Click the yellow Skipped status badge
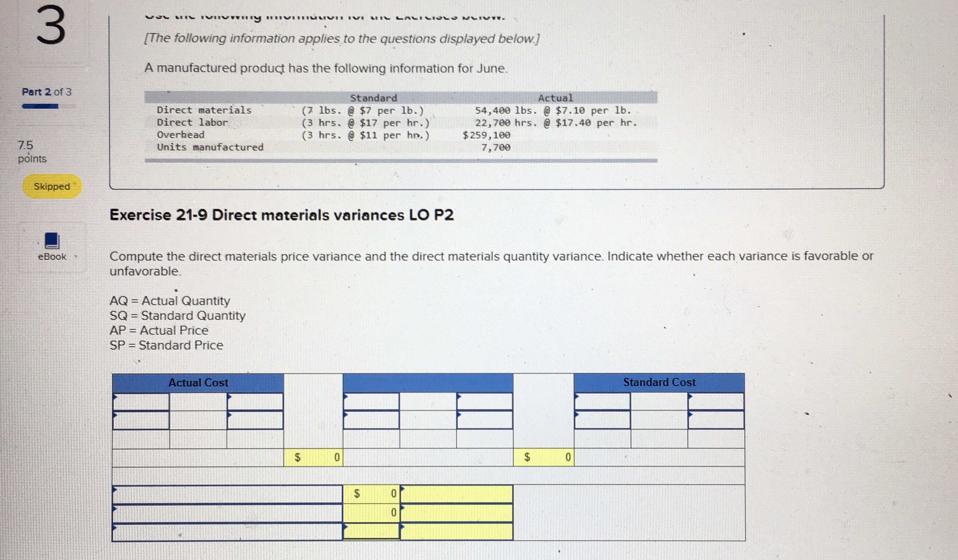 [x=52, y=187]
